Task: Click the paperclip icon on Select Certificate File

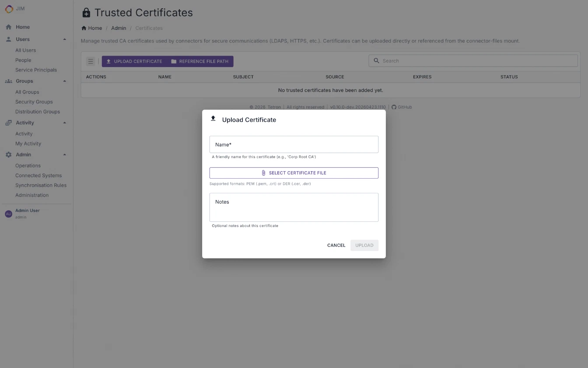Action: point(263,173)
